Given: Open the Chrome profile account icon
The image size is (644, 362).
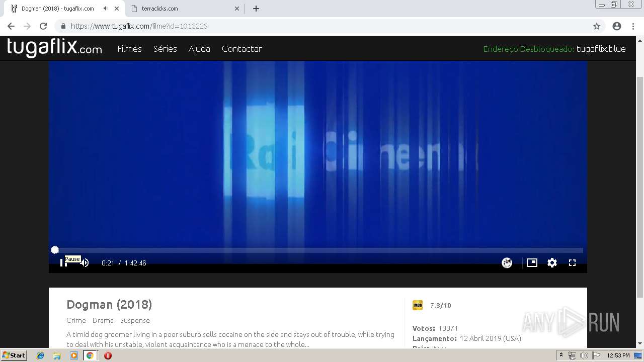Looking at the screenshot, I should (x=617, y=26).
